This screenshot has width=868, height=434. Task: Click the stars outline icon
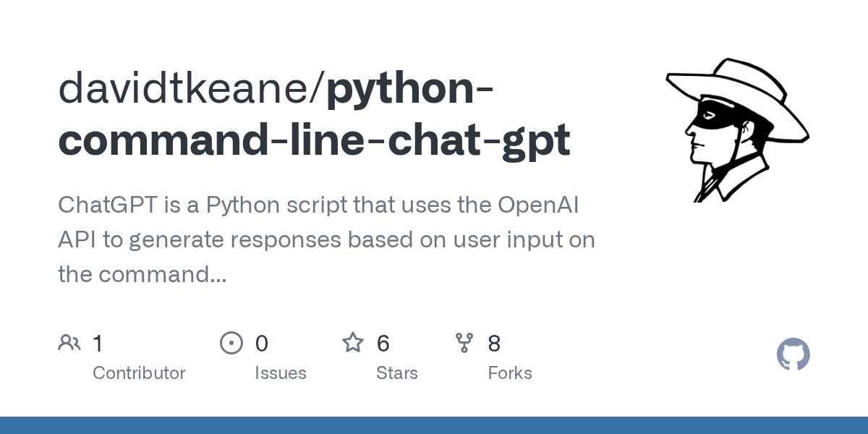coord(352,343)
